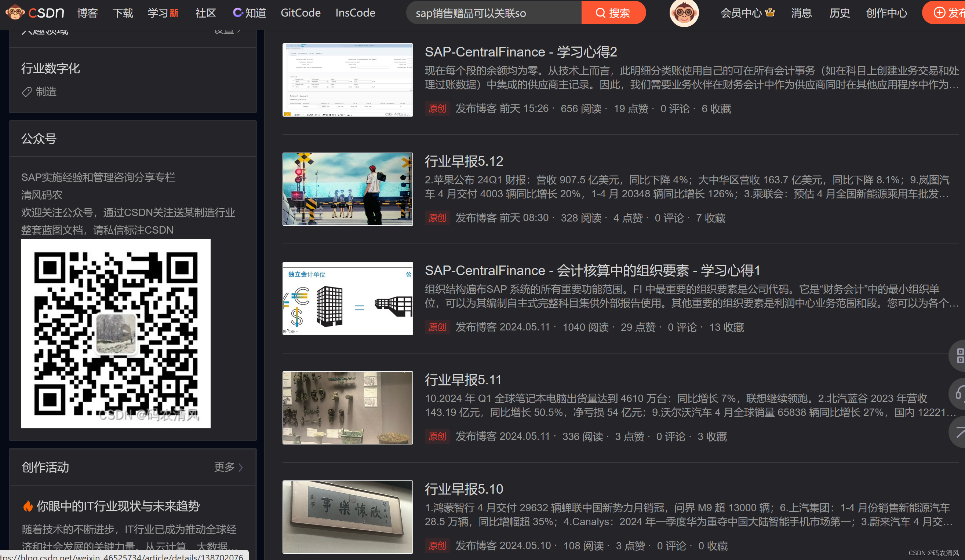The width and height of the screenshot is (965, 560).
Task: Open thumbnail of 行业早报5.11
Action: (348, 408)
